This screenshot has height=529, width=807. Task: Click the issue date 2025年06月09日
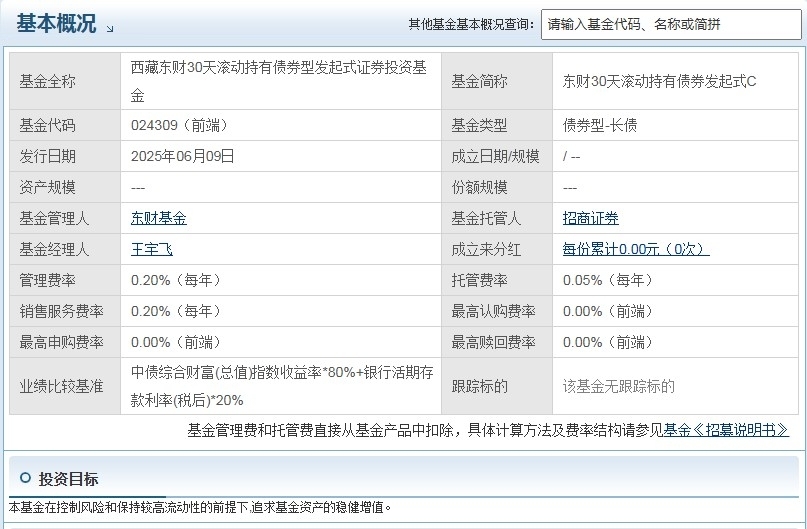tap(182, 156)
